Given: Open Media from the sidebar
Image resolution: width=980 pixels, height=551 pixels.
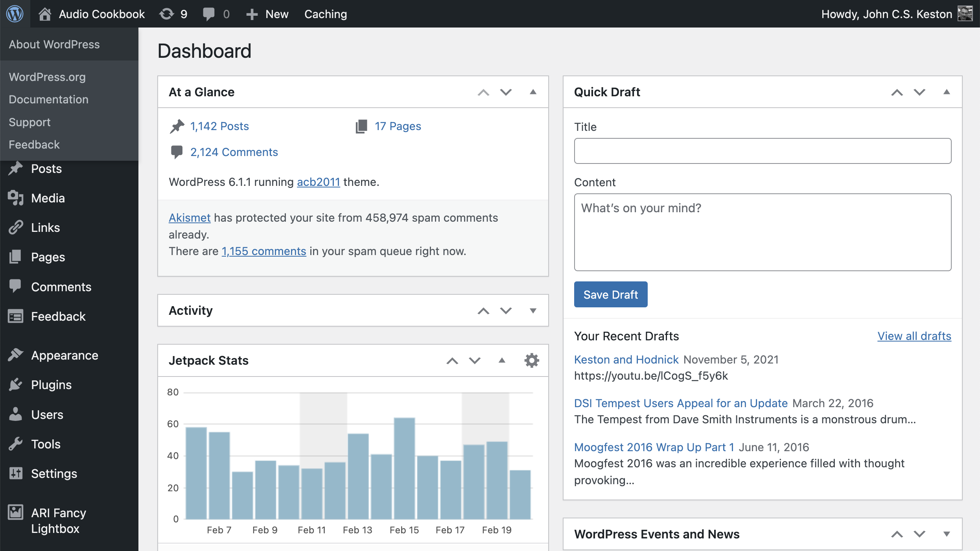Looking at the screenshot, I should click(48, 198).
